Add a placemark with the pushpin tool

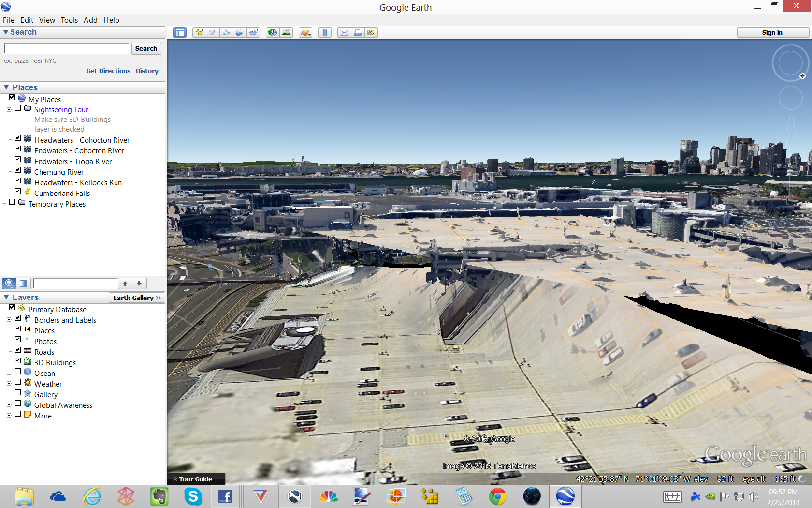[199, 32]
